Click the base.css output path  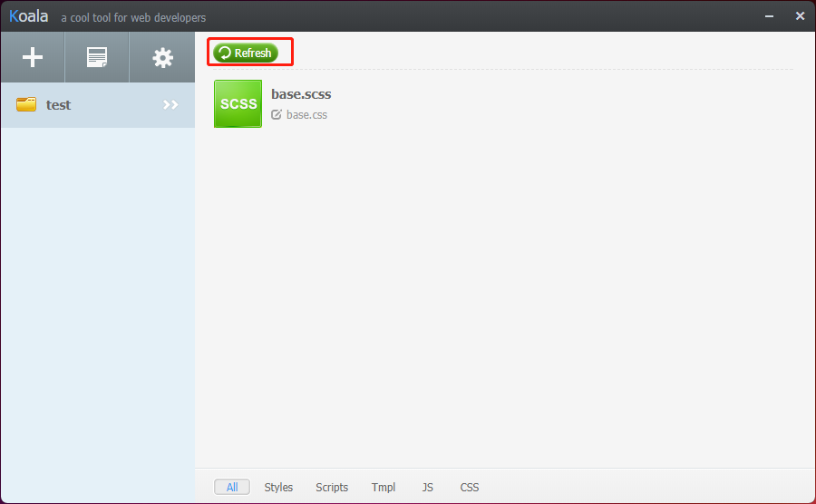pyautogui.click(x=306, y=115)
